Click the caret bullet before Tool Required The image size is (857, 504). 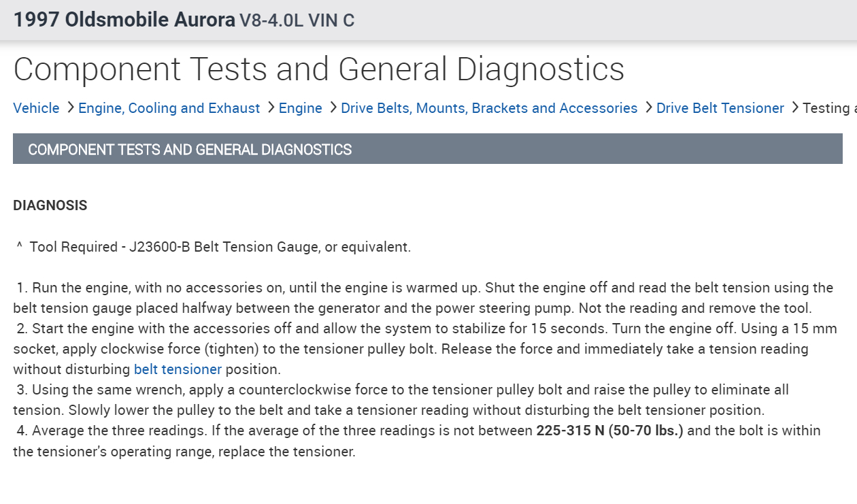[19, 246]
